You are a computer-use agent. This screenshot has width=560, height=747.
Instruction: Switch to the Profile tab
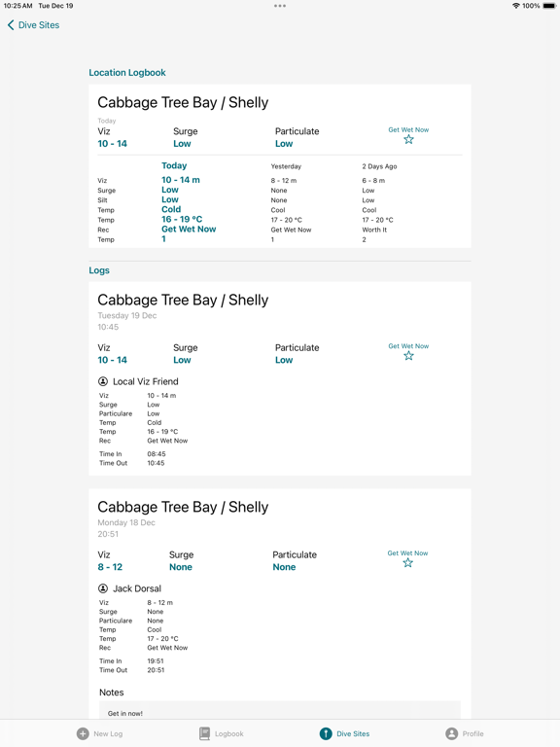pos(465,733)
